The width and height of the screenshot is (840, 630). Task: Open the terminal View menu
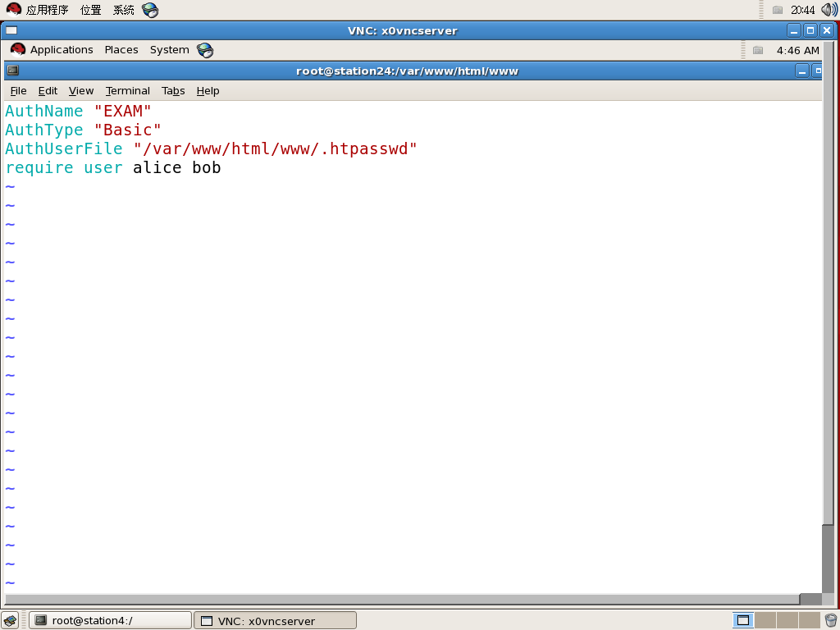[81, 90]
